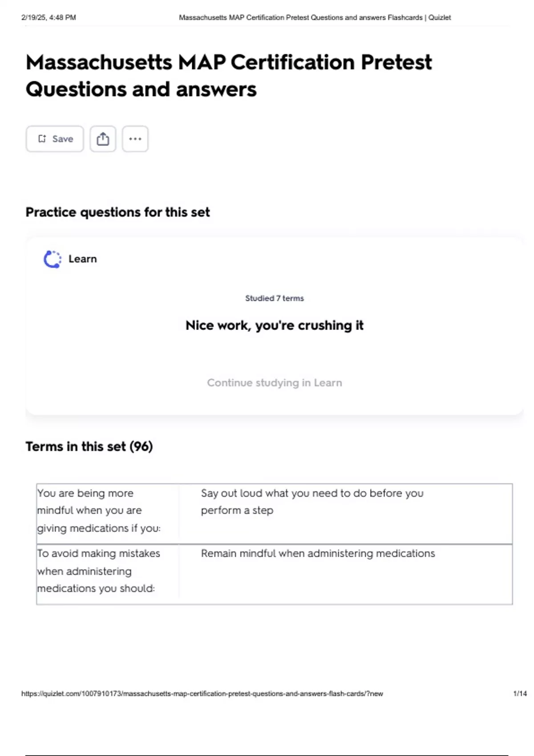The image size is (534, 756).
Task: Click Continue studying in Learn
Action: [x=275, y=382]
